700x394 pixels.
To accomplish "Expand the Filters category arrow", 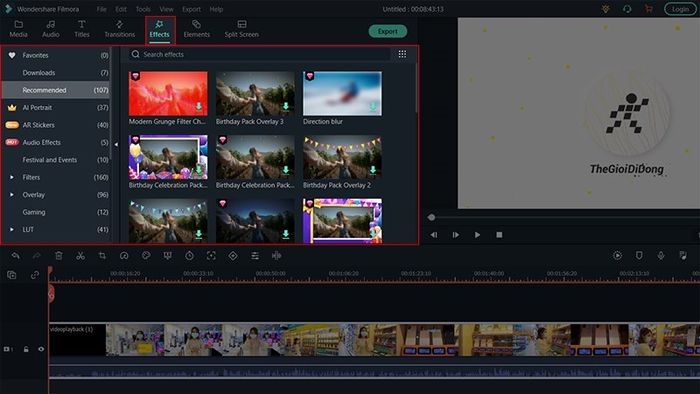I will click(x=12, y=177).
